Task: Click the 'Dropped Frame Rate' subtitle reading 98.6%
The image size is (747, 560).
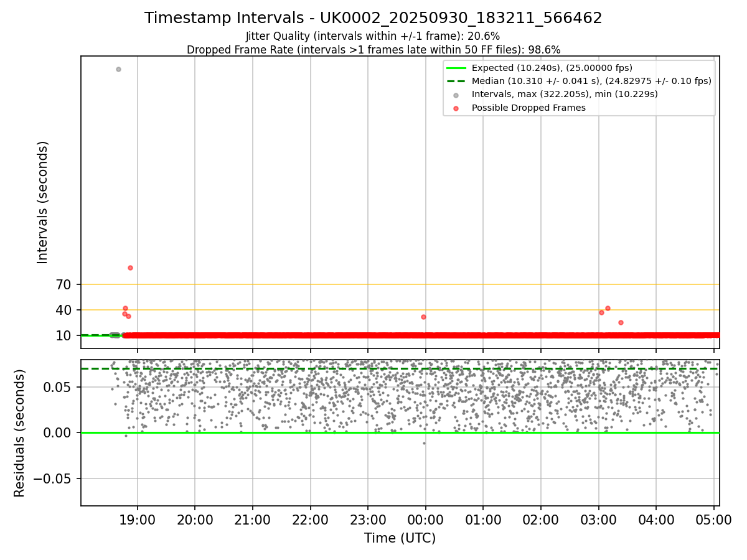Action: [x=374, y=50]
